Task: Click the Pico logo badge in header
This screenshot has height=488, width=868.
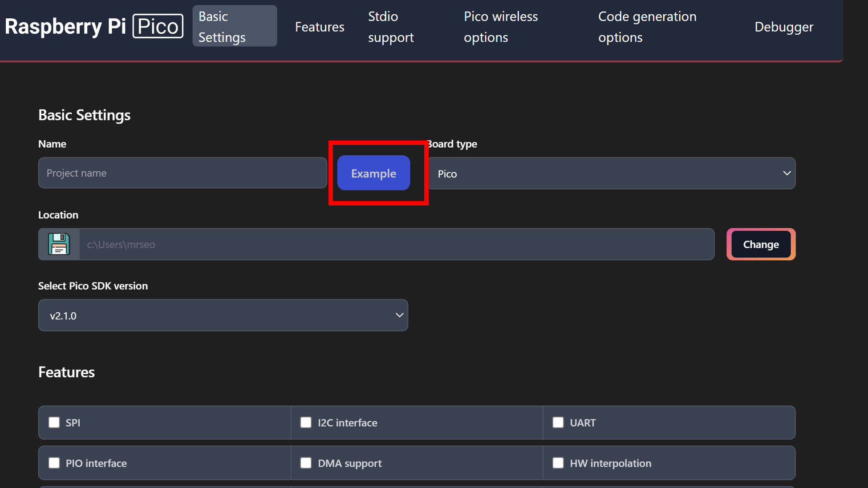Action: tap(158, 26)
